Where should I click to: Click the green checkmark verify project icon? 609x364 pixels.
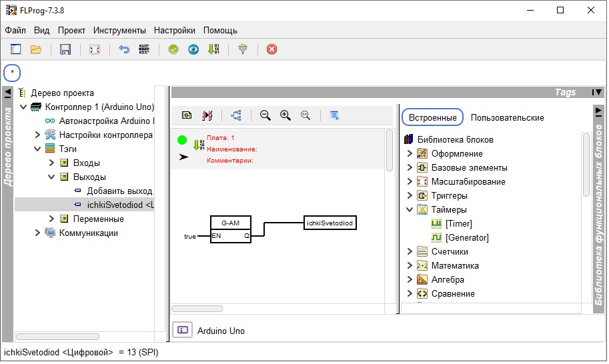click(173, 49)
